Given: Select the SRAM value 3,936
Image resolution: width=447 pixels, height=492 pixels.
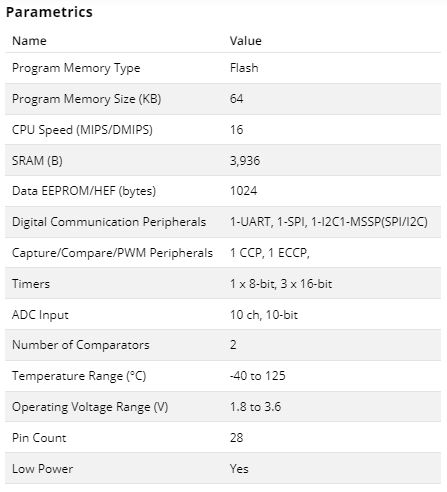Looking at the screenshot, I should [x=245, y=161].
